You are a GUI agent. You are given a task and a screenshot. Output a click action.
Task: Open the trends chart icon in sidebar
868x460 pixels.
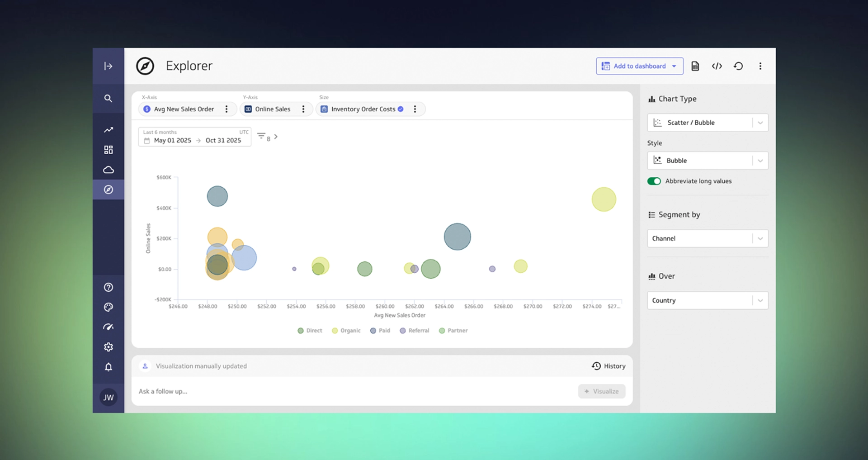coord(108,130)
